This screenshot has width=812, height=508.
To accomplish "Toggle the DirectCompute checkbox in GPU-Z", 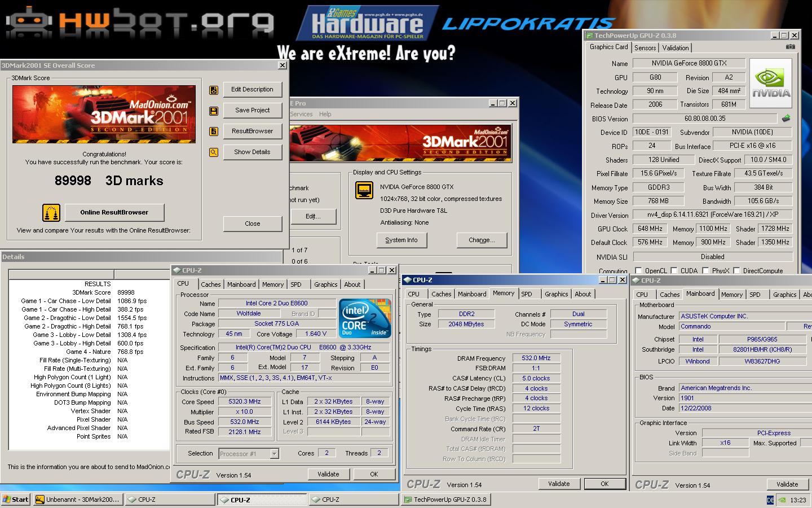I will 736,271.
